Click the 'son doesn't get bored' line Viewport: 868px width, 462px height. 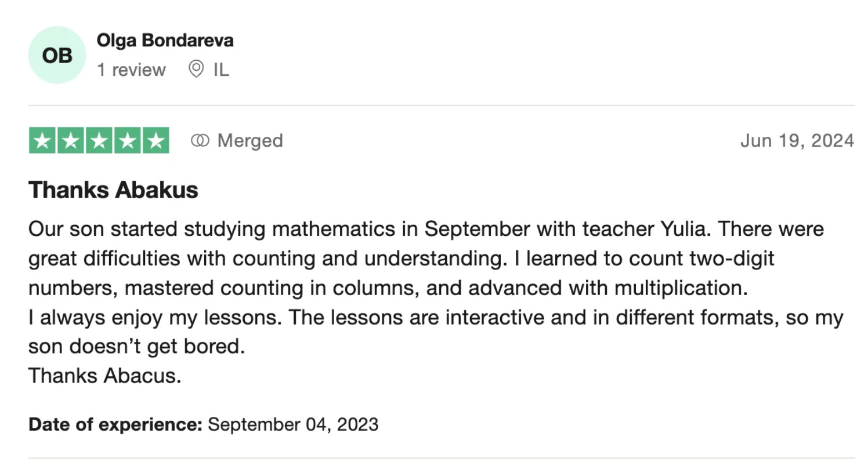tap(137, 347)
